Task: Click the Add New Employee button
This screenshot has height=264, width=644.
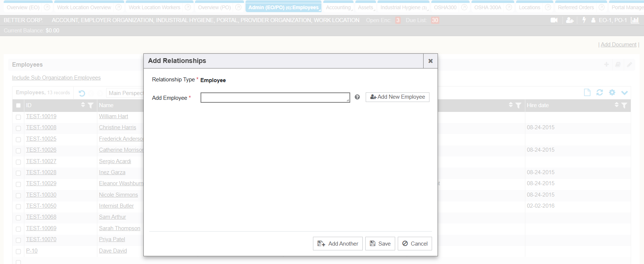Action: click(x=397, y=97)
